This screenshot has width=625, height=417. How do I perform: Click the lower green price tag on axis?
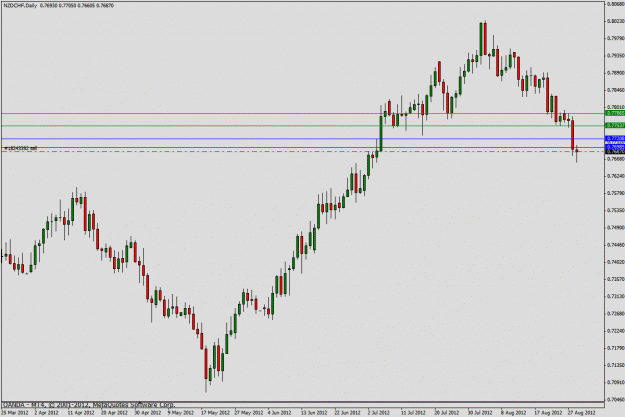pos(615,126)
